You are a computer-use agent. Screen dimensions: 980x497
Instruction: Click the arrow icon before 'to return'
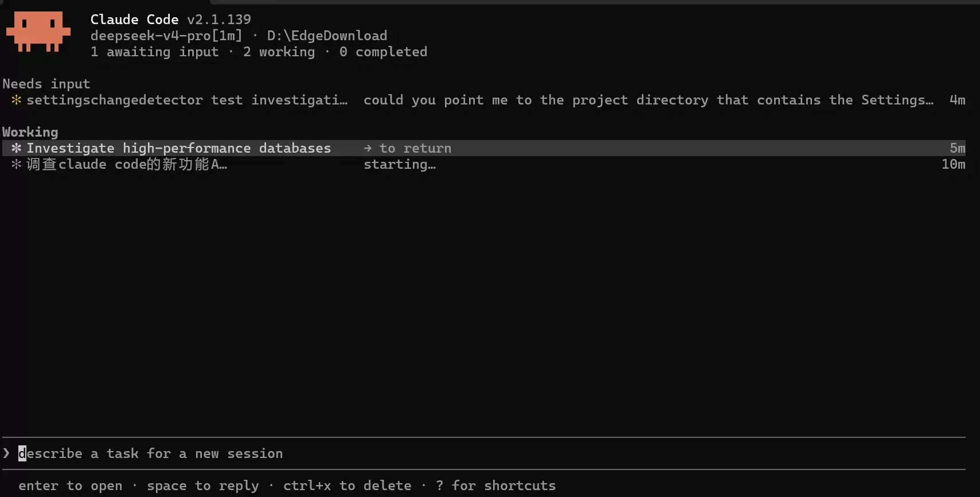click(x=368, y=148)
